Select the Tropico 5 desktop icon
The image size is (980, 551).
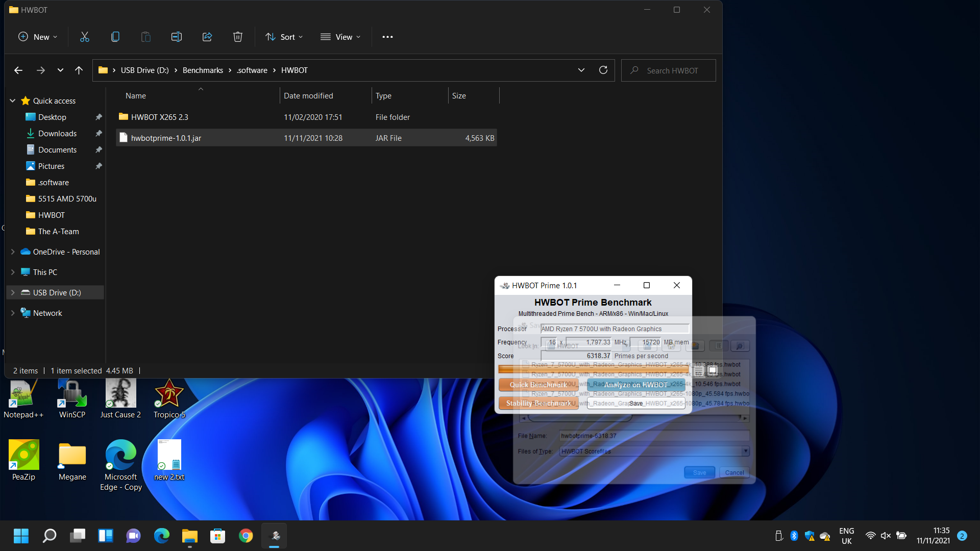point(169,398)
